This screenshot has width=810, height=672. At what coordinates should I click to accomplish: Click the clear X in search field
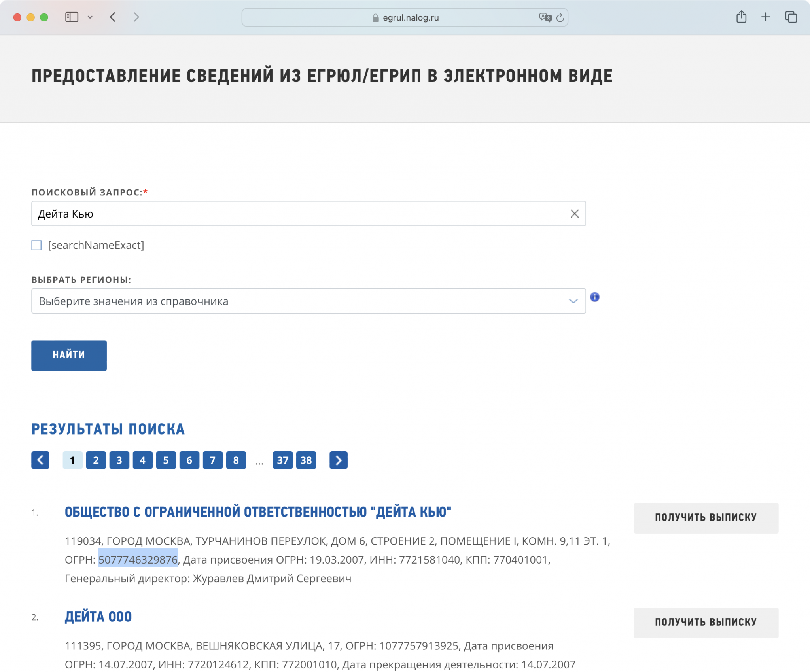point(574,214)
